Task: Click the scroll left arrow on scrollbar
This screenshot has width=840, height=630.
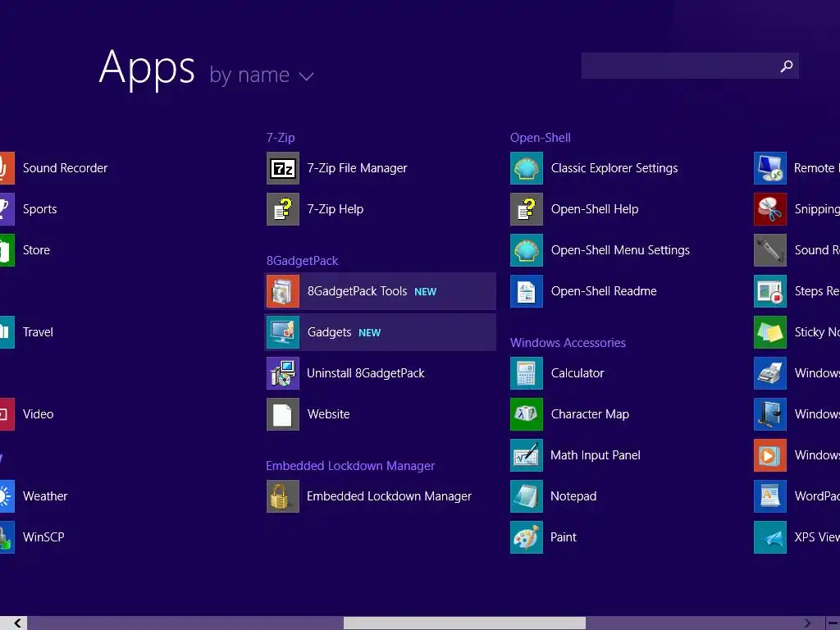Action: tap(17, 623)
